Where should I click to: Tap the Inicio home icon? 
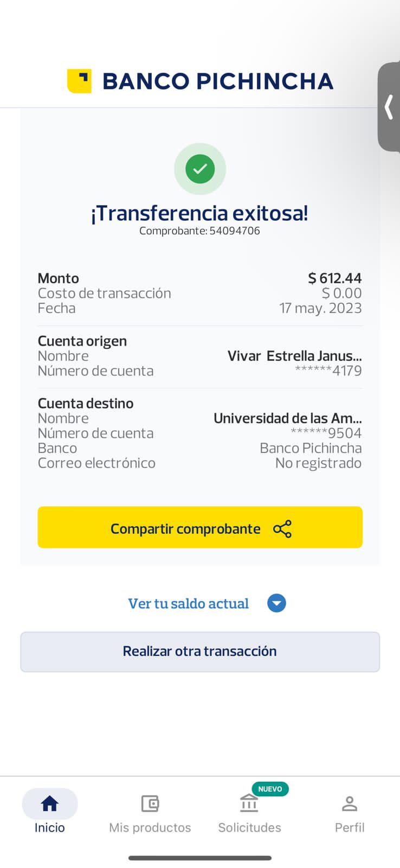pyautogui.click(x=50, y=803)
